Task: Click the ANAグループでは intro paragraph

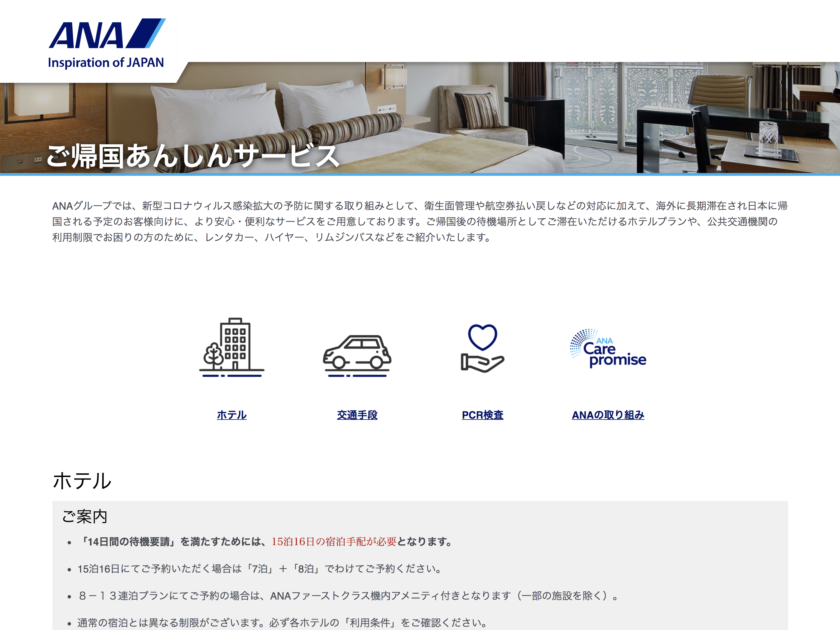Action: 420,222
